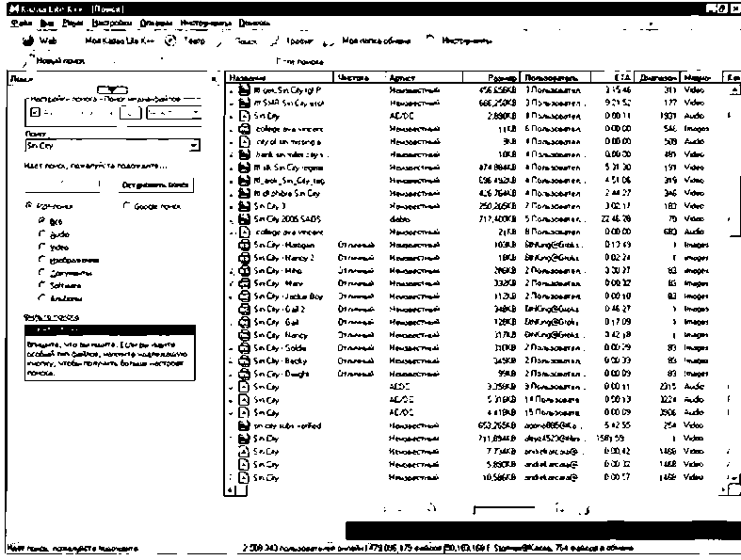Viewport: 741px width, 560px height.
Task: Sort results by the ETA column header
Action: coord(611,77)
